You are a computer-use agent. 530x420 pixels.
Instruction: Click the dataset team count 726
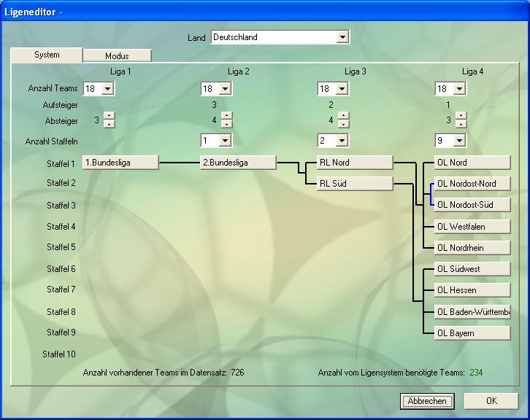point(237,373)
